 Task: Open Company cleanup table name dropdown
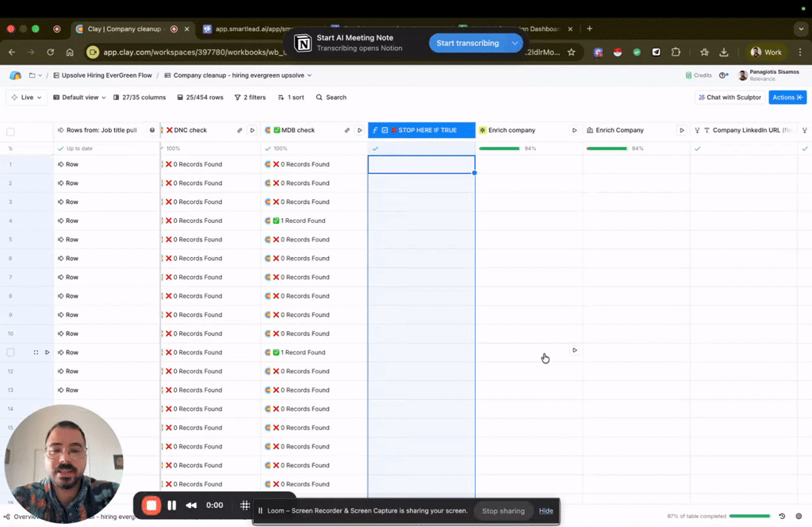(242, 75)
